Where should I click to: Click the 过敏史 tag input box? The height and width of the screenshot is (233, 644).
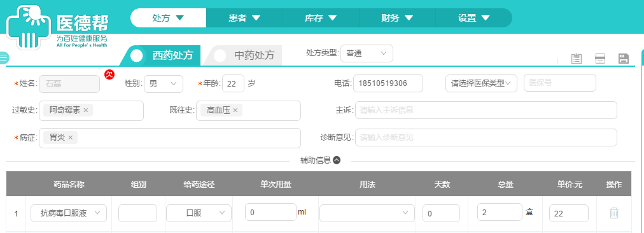click(x=91, y=111)
